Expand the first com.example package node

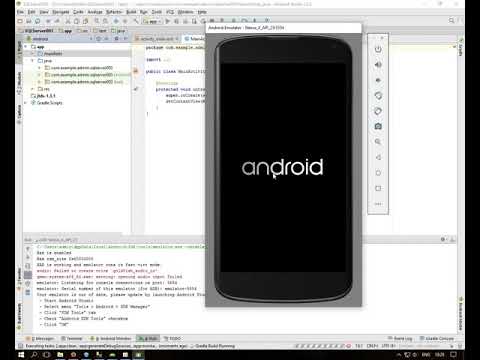click(x=39, y=68)
